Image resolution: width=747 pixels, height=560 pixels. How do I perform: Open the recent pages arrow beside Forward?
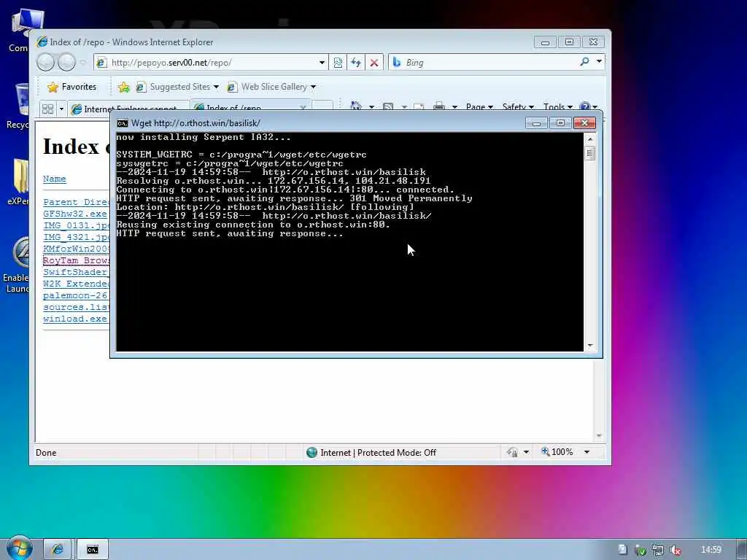coord(83,63)
